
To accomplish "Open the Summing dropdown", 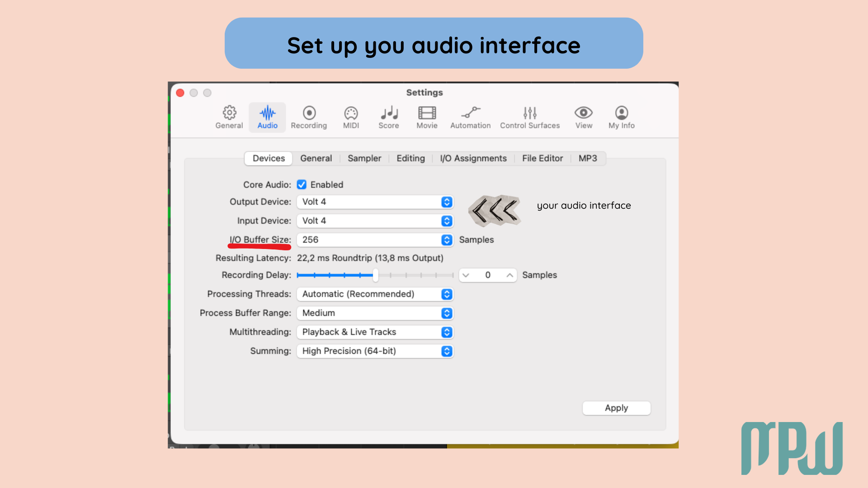I will tap(446, 351).
